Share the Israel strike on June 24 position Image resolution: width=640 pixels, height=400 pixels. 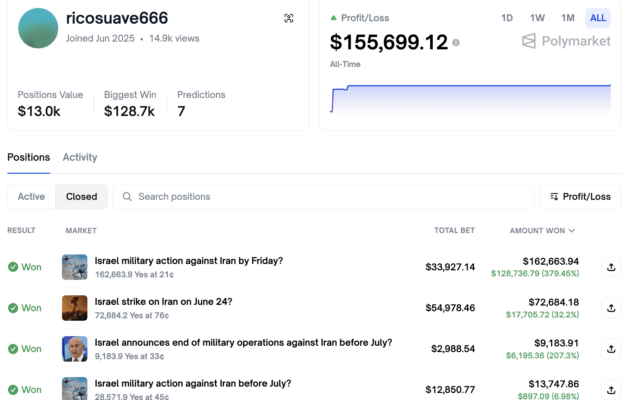(x=611, y=308)
